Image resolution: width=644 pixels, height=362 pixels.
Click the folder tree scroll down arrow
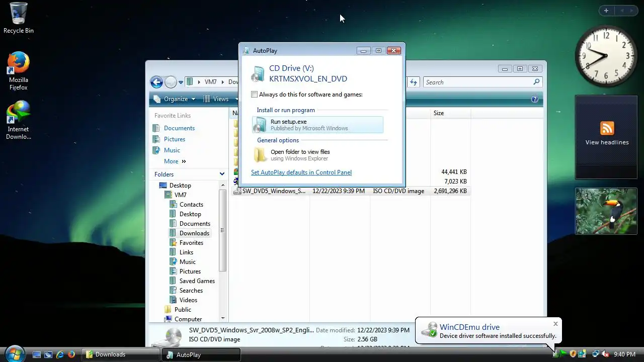pyautogui.click(x=223, y=318)
